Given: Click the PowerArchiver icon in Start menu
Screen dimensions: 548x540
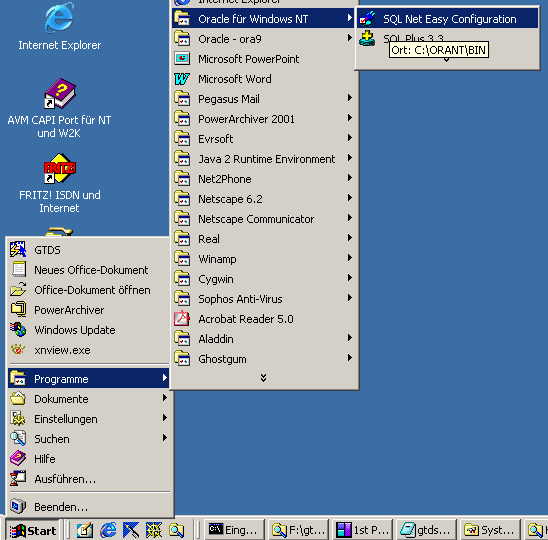Looking at the screenshot, I should pos(18,309).
